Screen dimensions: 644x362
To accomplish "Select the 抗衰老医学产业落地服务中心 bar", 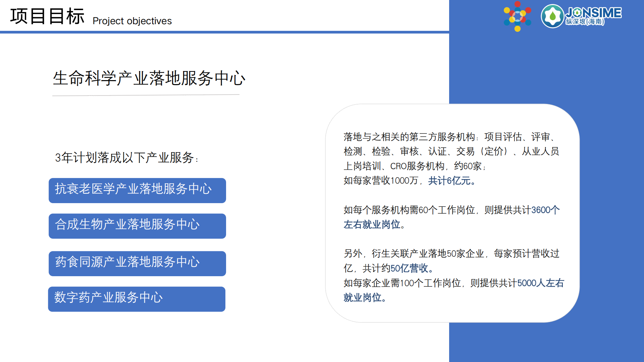I will [137, 190].
